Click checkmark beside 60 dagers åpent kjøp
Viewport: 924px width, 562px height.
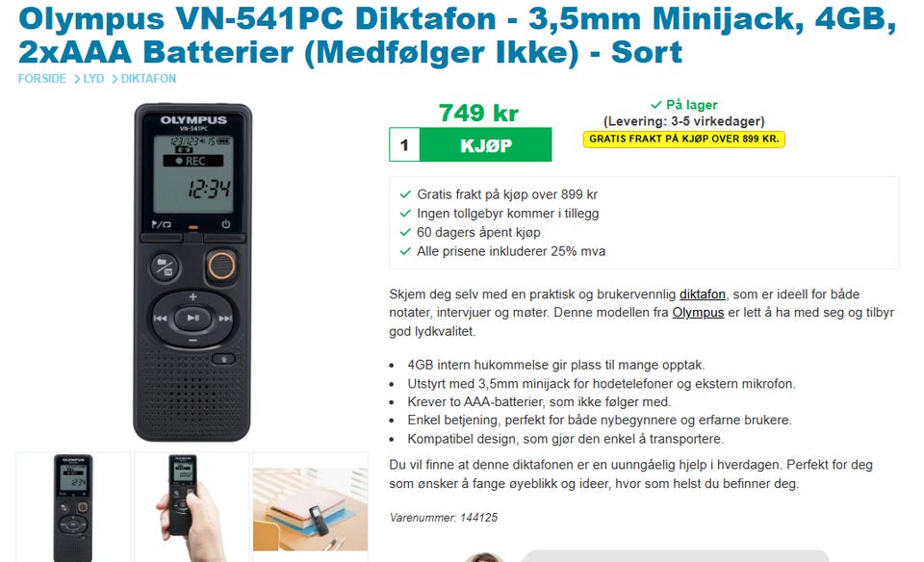[405, 232]
